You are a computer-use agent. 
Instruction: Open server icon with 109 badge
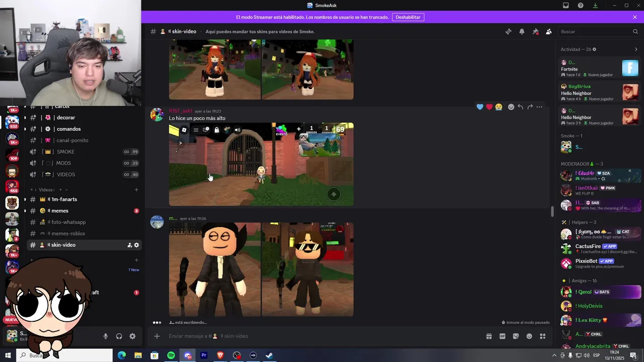coord(12,154)
